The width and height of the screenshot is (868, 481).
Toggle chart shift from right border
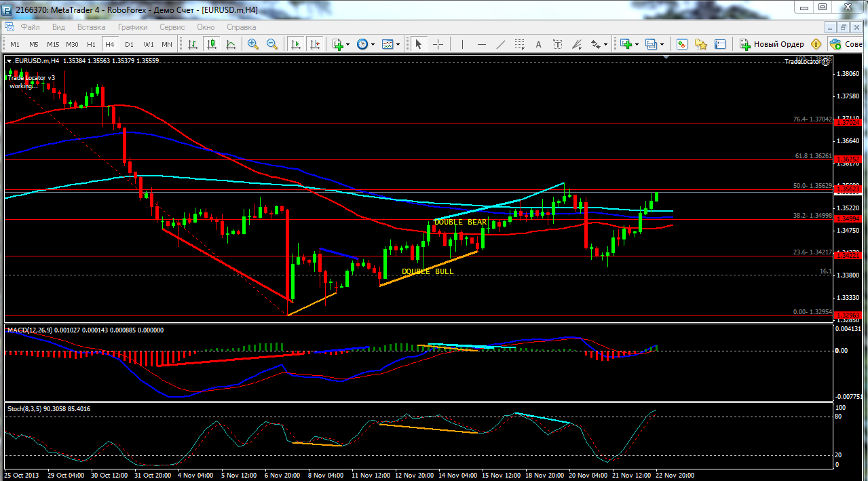coord(315,44)
